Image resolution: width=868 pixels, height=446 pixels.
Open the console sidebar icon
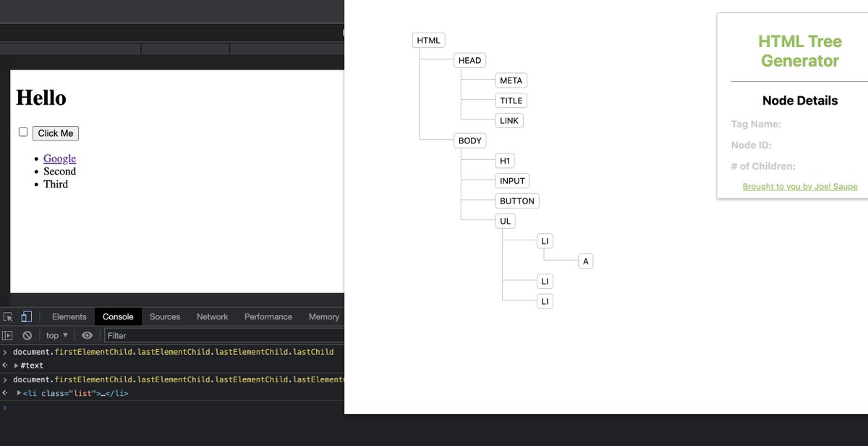pos(7,335)
